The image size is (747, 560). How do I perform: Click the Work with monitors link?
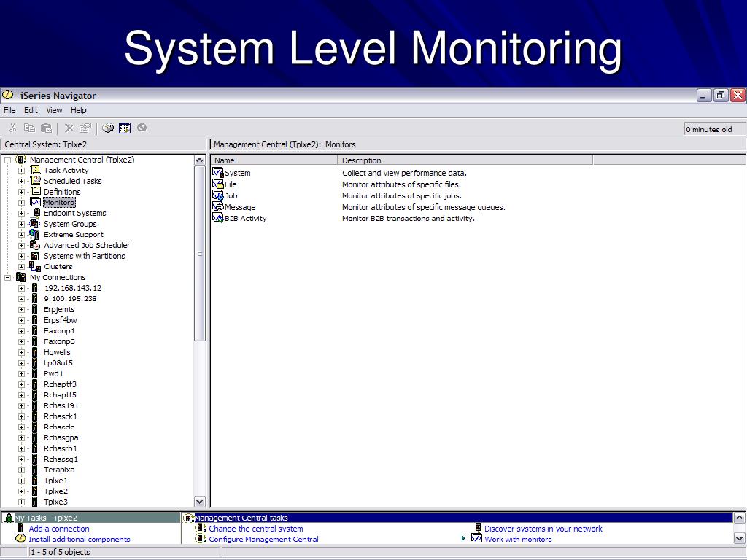[518, 539]
